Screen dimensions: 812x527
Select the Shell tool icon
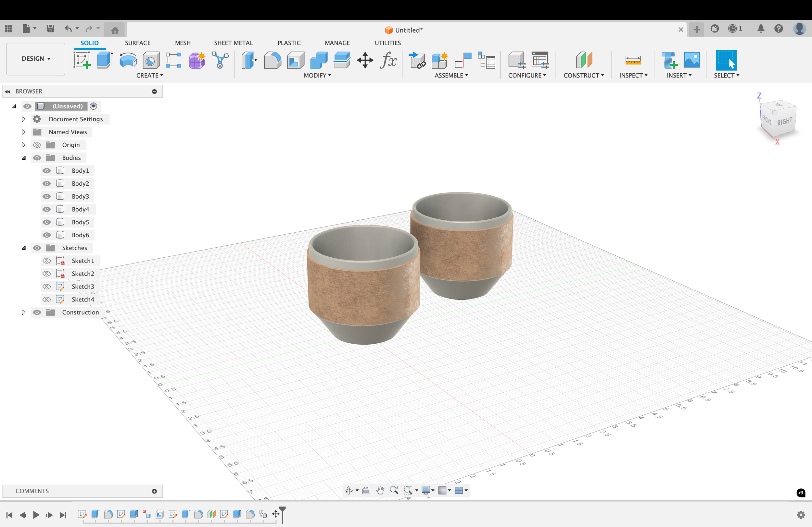point(296,60)
